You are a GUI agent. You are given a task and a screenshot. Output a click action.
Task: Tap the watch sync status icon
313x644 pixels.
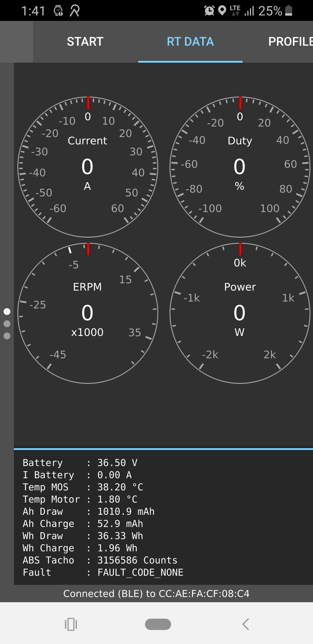tap(58, 11)
